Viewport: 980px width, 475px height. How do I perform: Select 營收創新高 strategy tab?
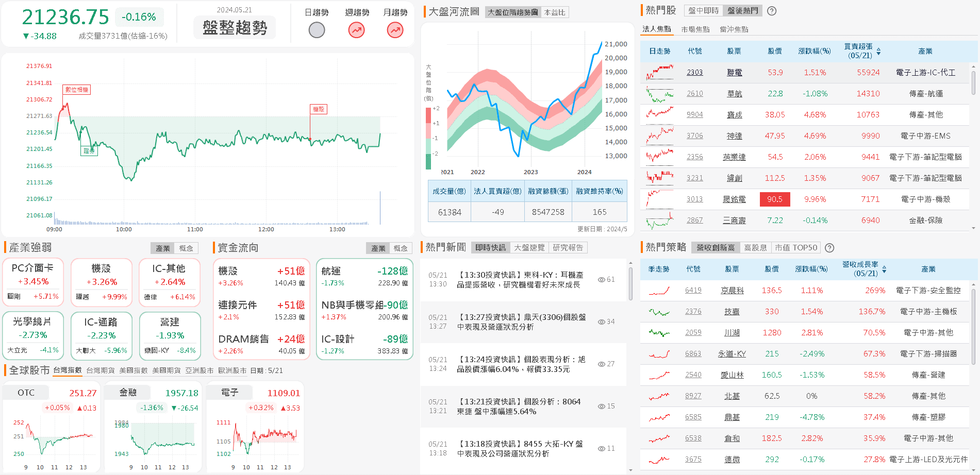(x=716, y=248)
